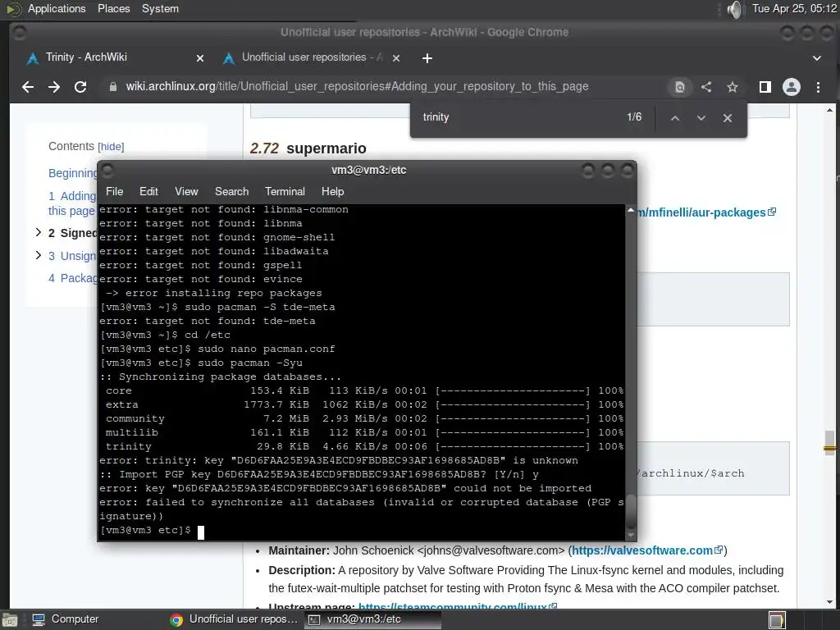This screenshot has width=840, height=630.
Task: Open Beginning link in Contents
Action: point(73,173)
